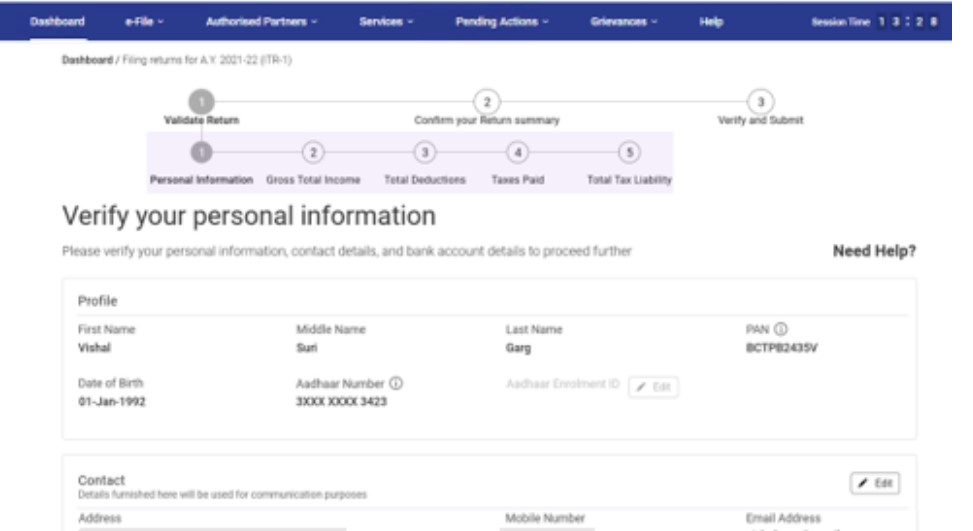This screenshot has width=973, height=531.
Task: Click the first name Vishal
Action: (x=94, y=348)
